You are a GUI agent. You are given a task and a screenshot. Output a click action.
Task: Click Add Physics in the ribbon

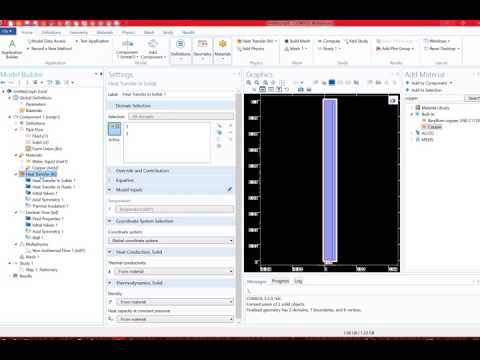(x=250, y=49)
